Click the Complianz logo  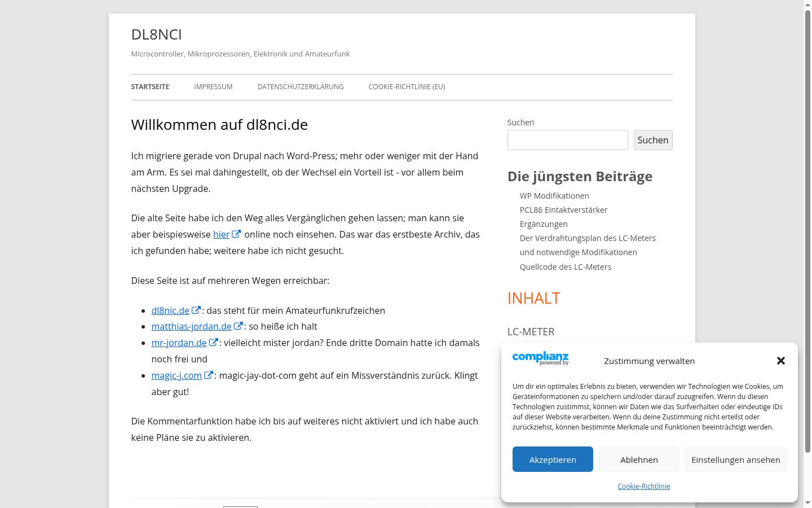[540, 358]
